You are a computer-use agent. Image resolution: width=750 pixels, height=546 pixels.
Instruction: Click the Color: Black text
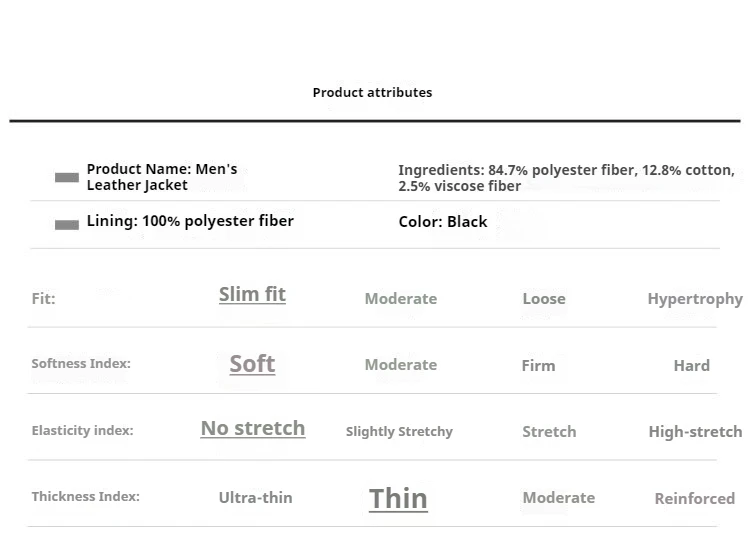tap(443, 222)
